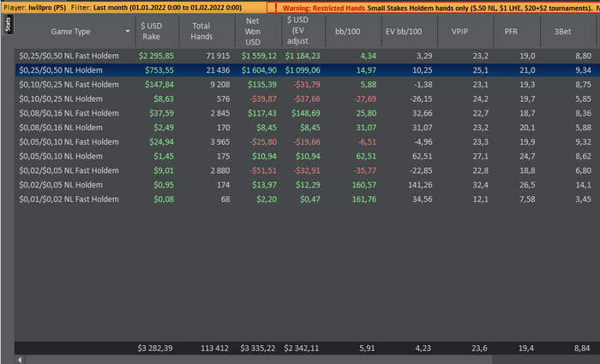Click the VPIP value 32,4
Screen dimensions: 600x364
point(481,185)
